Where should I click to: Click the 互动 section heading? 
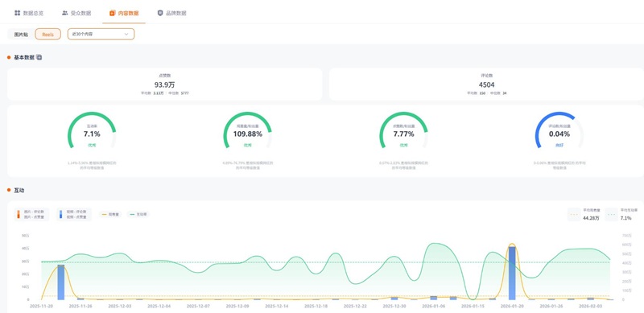click(x=19, y=190)
